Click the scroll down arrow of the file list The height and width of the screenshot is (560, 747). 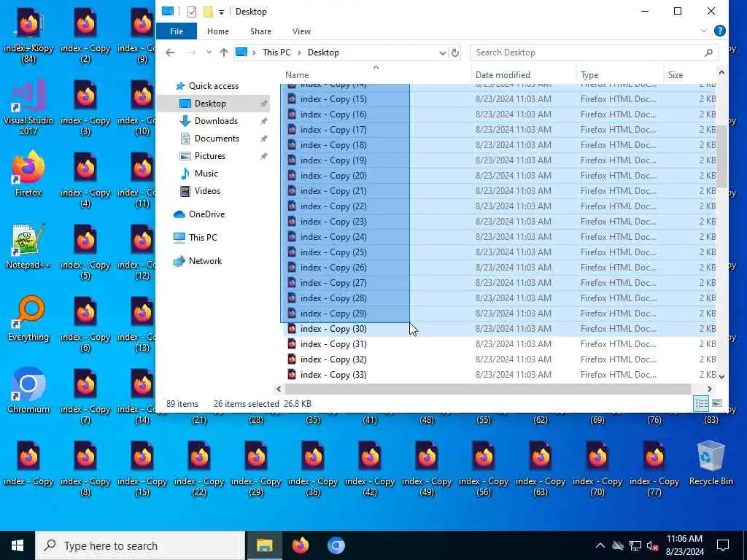tap(721, 376)
